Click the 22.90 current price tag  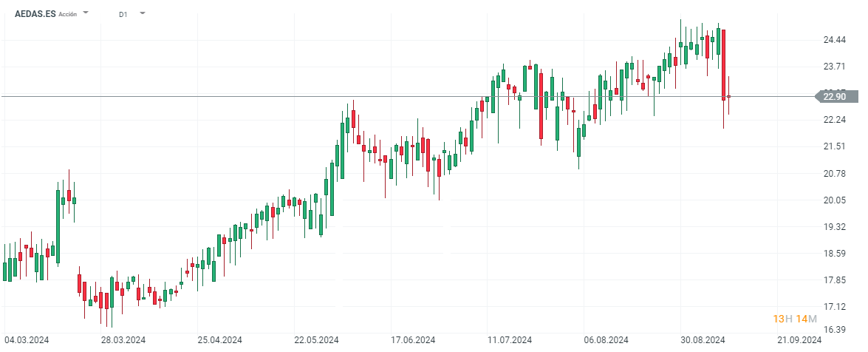(835, 96)
